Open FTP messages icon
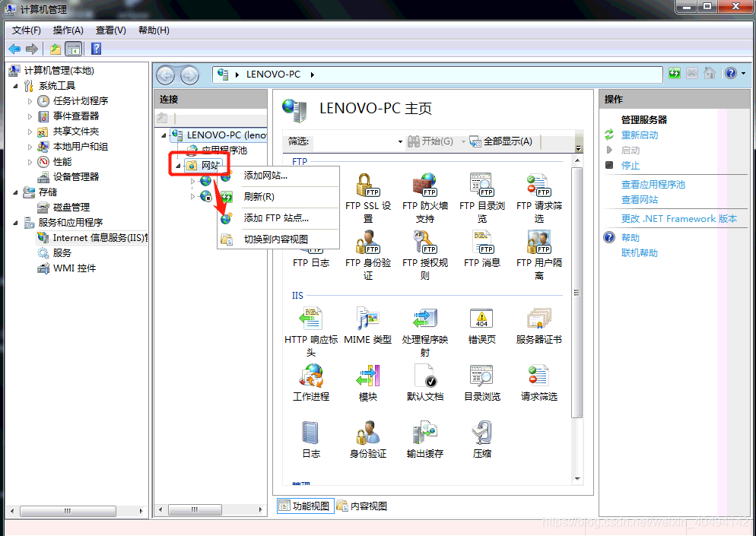 click(x=481, y=242)
